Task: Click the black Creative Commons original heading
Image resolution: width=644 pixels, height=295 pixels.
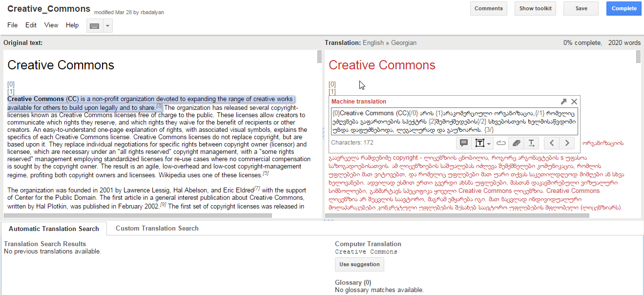Action: [61, 65]
